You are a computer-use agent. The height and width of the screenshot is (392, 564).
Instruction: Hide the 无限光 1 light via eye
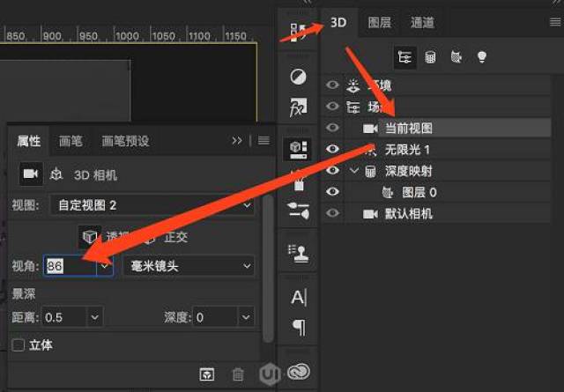pos(332,149)
